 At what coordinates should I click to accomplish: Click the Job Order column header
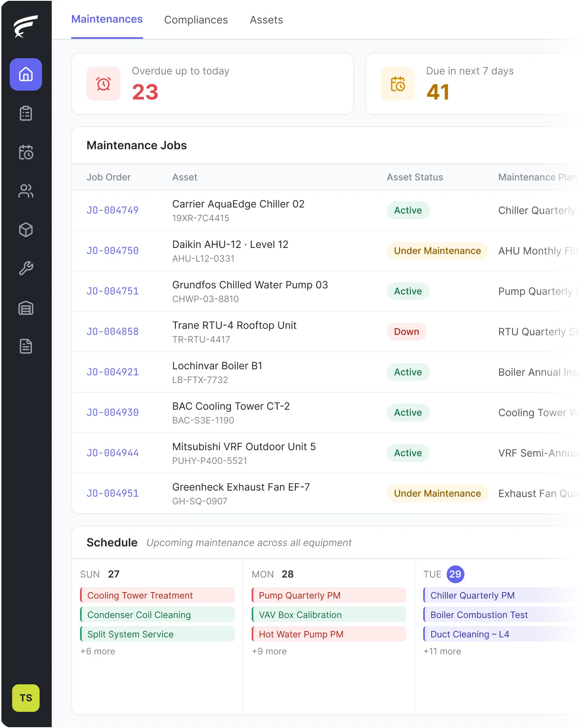pos(109,177)
